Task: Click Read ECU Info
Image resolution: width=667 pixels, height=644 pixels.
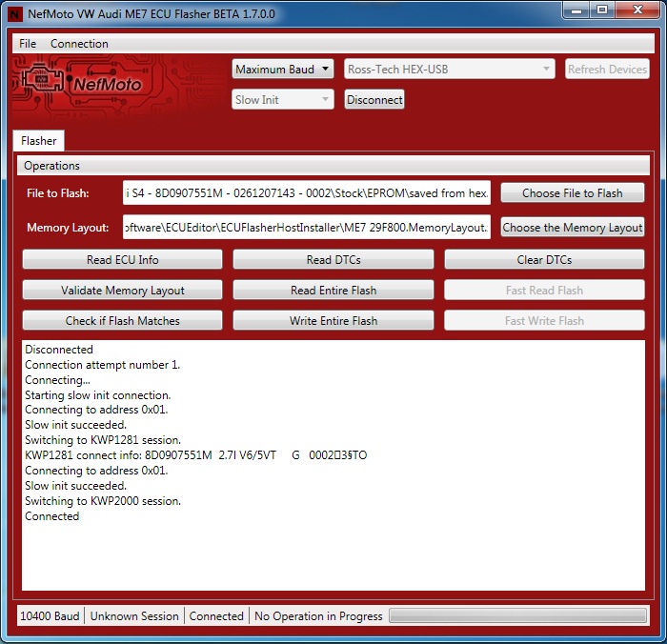Action: pyautogui.click(x=122, y=260)
